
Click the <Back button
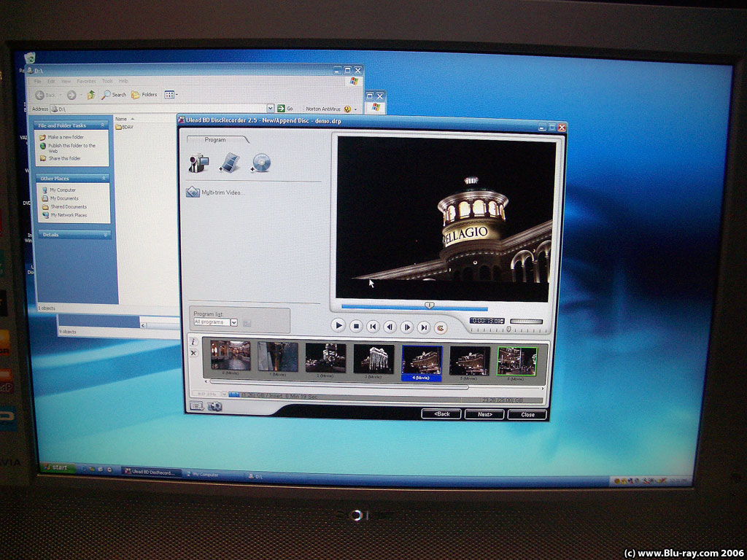pos(442,414)
